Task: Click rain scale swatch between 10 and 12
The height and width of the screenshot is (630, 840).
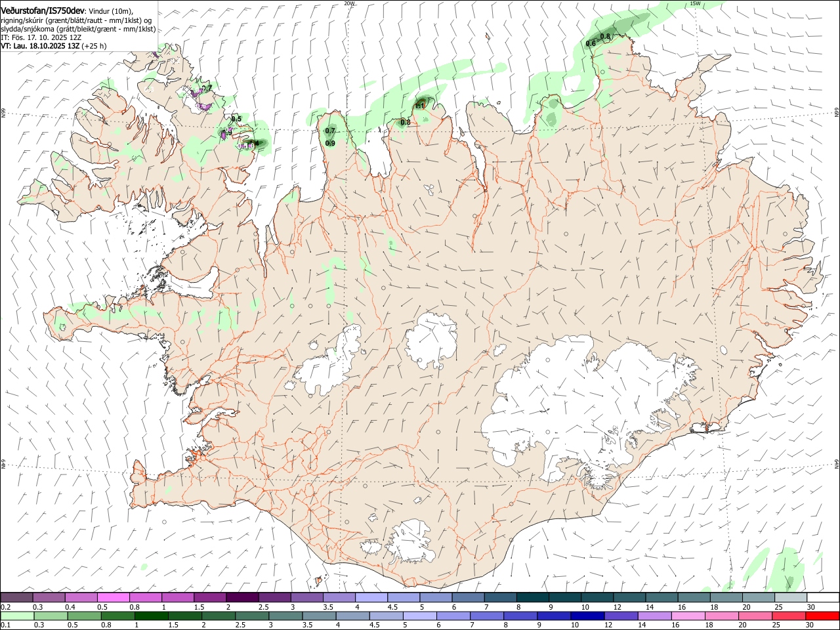Action: [587, 616]
